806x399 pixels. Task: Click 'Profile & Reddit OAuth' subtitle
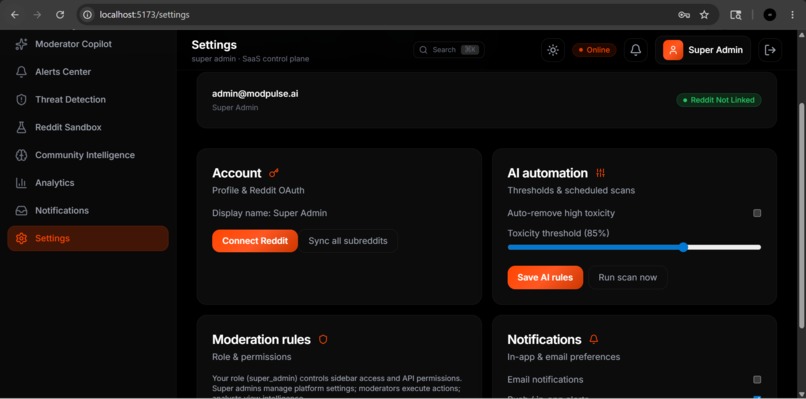click(x=258, y=190)
